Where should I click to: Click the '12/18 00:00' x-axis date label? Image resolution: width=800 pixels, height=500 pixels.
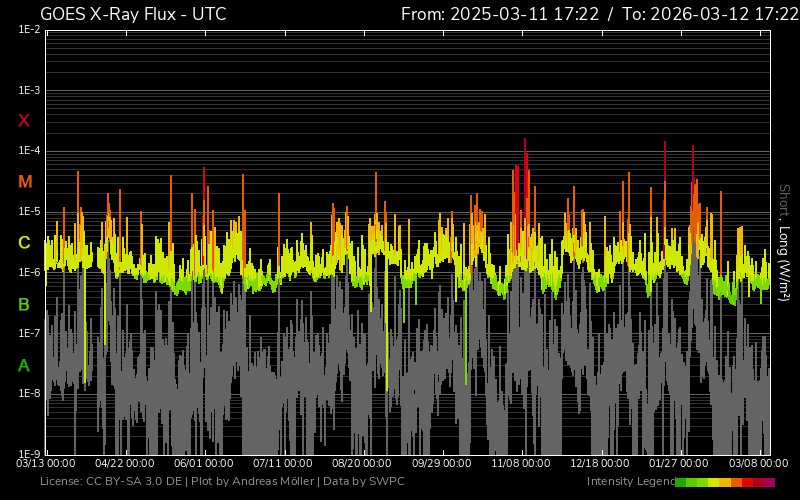coord(600,463)
